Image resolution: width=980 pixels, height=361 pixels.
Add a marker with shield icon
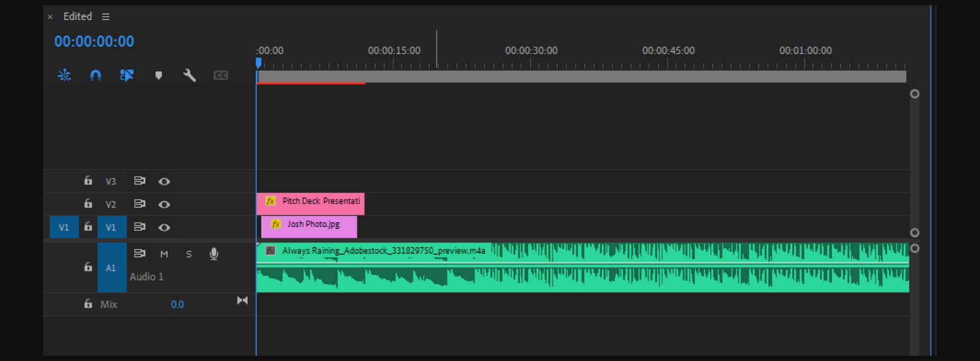[x=158, y=75]
